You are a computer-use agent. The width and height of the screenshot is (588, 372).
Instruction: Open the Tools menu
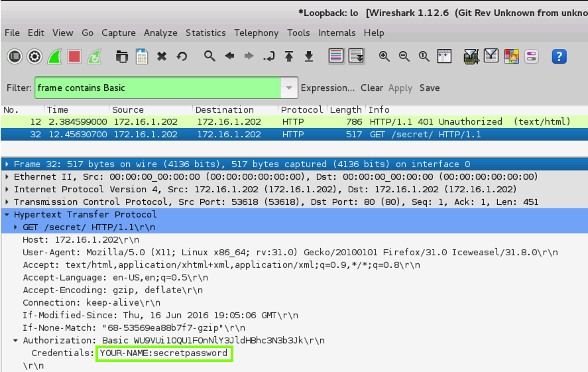(298, 33)
